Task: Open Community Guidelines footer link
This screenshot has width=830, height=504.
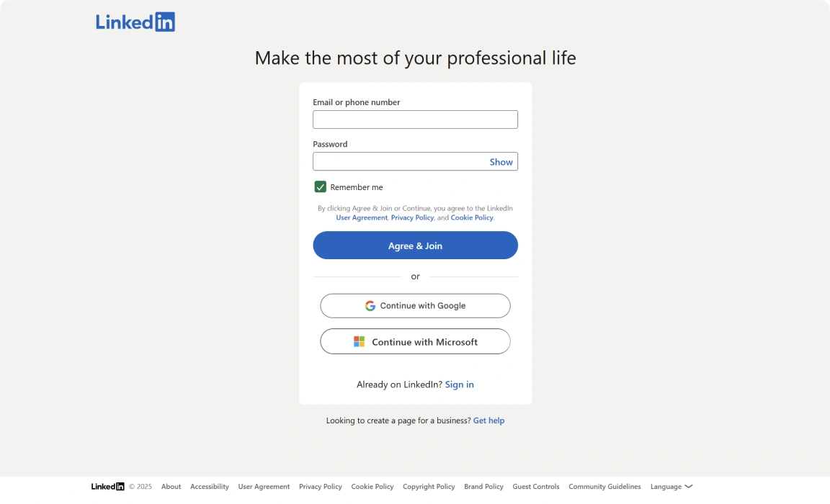Action: (x=604, y=487)
